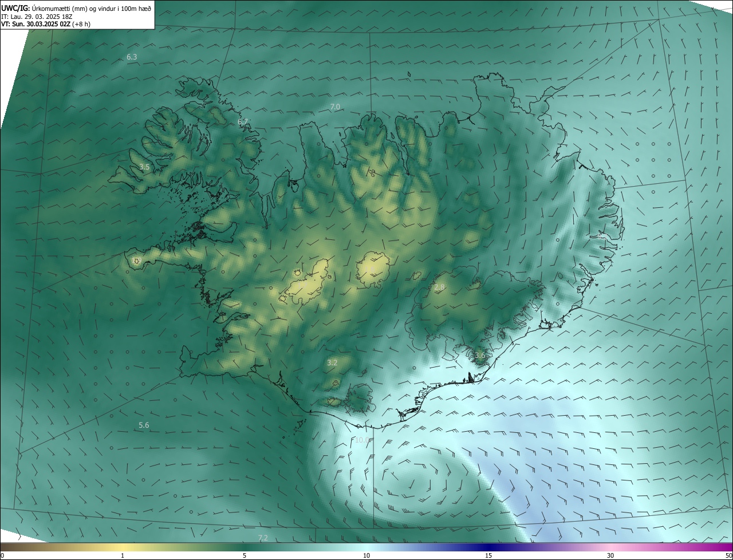Click the 5.6 value label over the ocean
This screenshot has width=733, height=560.
pos(144,425)
